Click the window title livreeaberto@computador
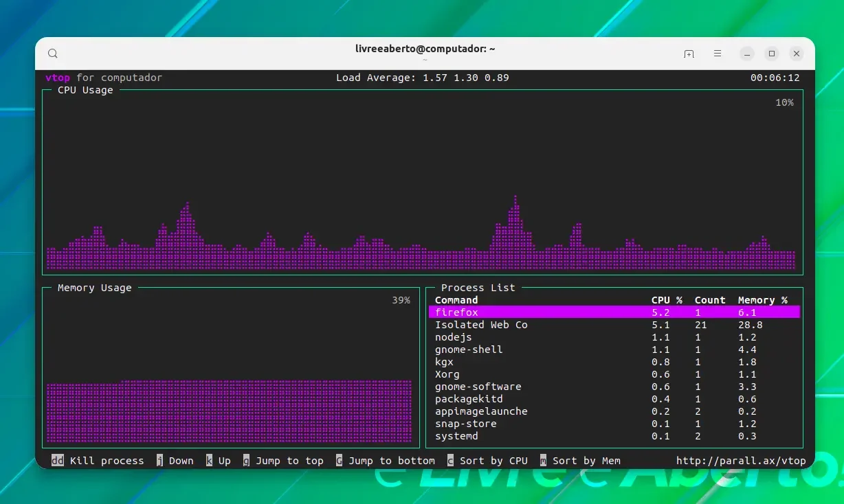Screen dimensions: 844x504 425,49
